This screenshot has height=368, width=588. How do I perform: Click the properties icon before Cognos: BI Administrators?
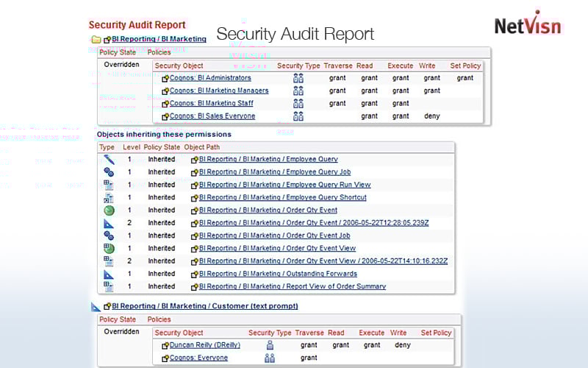165,79
